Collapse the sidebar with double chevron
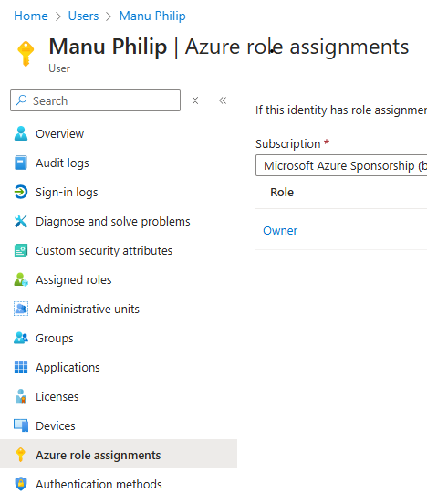427x504 pixels. [223, 100]
